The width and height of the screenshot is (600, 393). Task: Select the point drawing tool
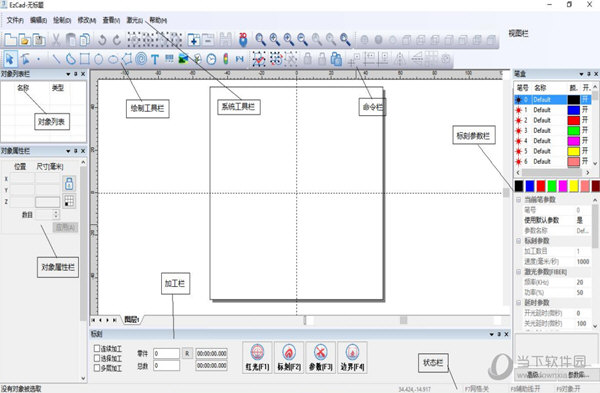(39, 59)
